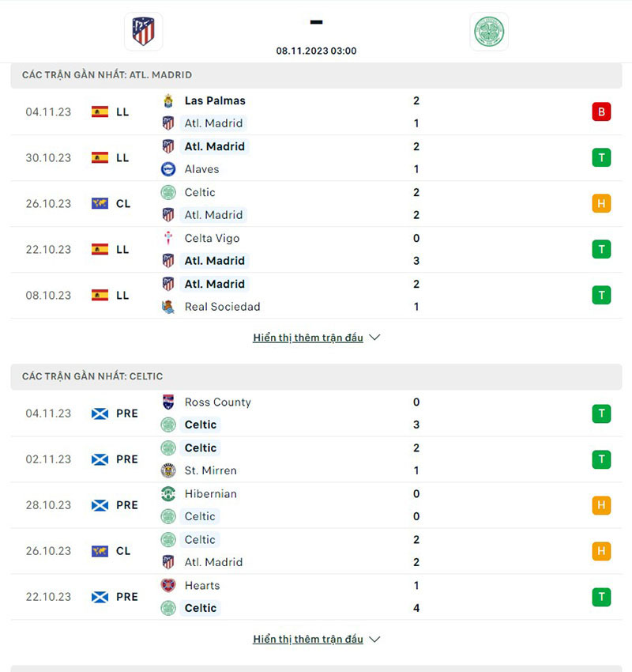Expand additional Celtic matches with the arrow

[374, 639]
